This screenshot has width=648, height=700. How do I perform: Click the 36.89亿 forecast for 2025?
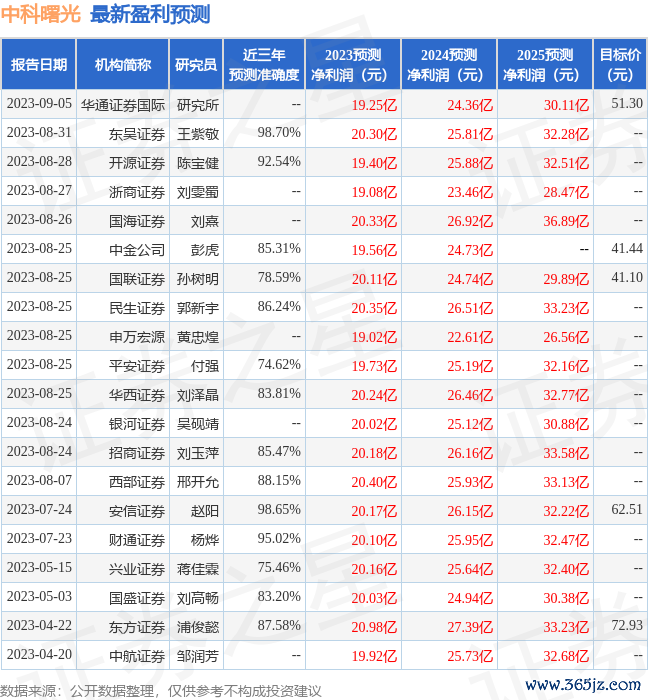(x=565, y=220)
